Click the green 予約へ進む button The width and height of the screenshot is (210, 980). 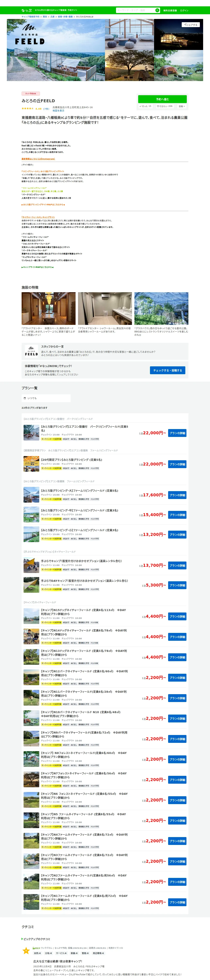click(x=162, y=99)
